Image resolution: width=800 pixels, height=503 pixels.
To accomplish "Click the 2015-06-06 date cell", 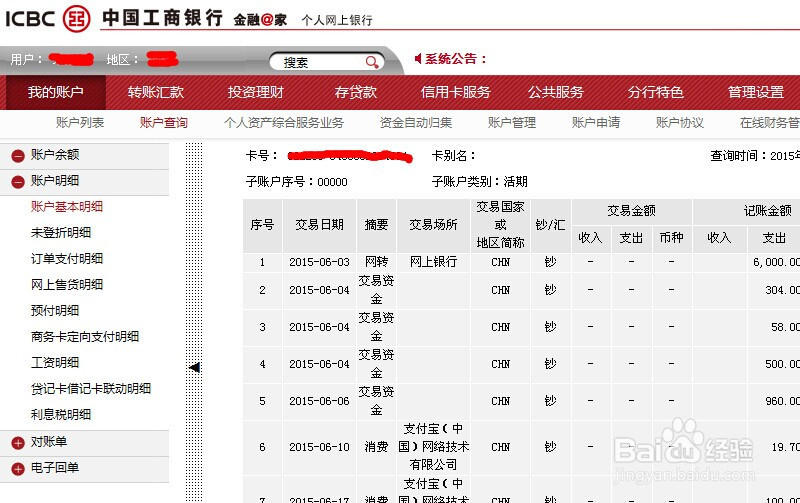I will coord(319,401).
